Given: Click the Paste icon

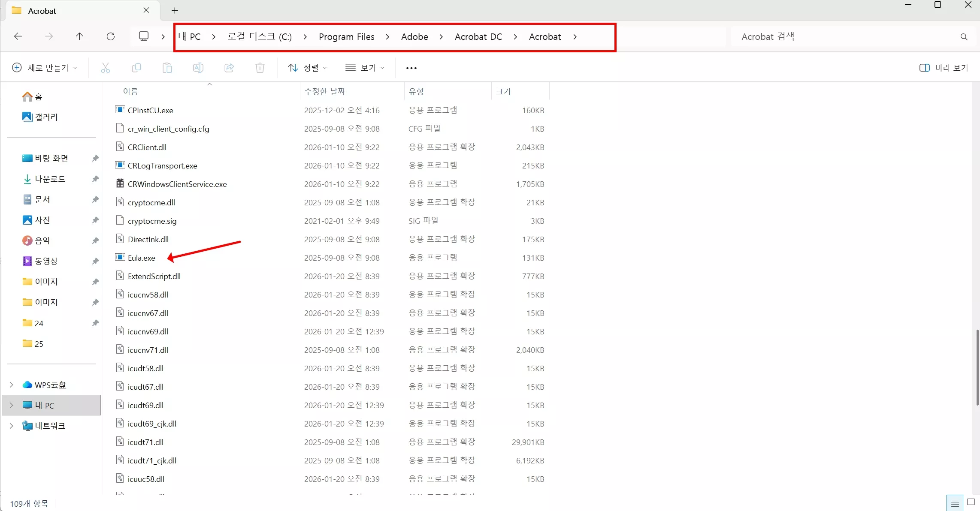Looking at the screenshot, I should click(x=167, y=68).
